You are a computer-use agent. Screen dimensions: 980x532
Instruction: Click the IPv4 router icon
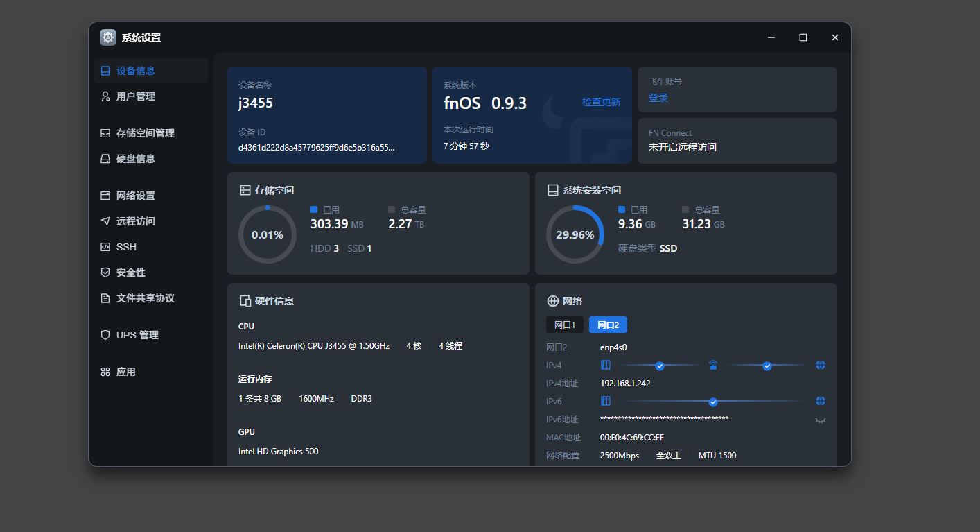coord(713,365)
